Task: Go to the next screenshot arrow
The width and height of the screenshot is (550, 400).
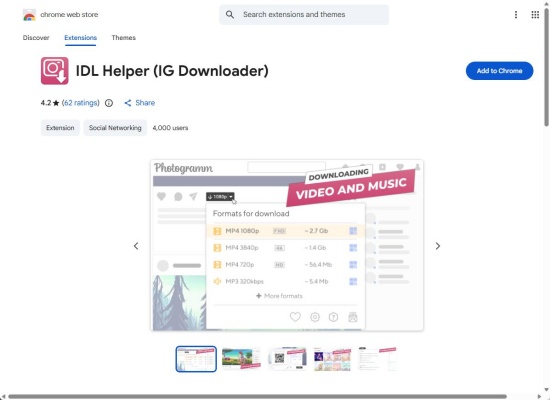Action: [x=438, y=246]
